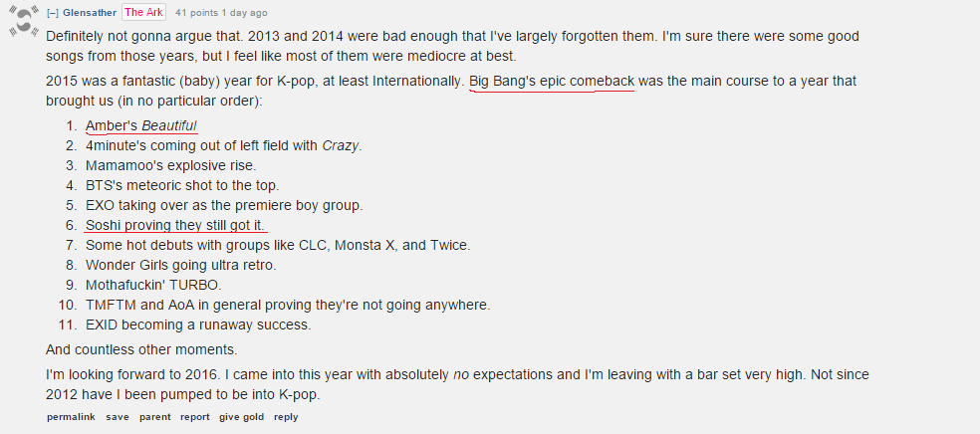Click the 'Mothafuckin' TURBO.' list item
980x434 pixels.
[153, 286]
